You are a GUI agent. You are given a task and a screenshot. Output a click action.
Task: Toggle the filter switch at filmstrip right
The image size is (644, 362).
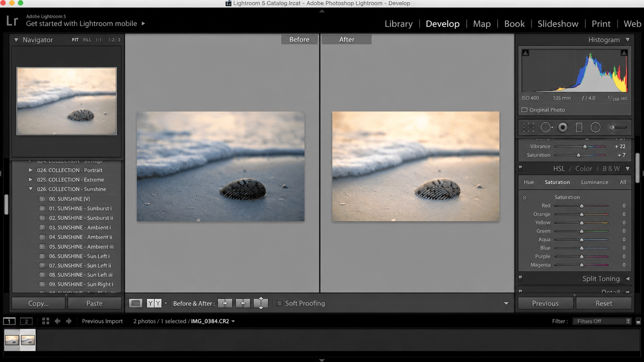638,321
